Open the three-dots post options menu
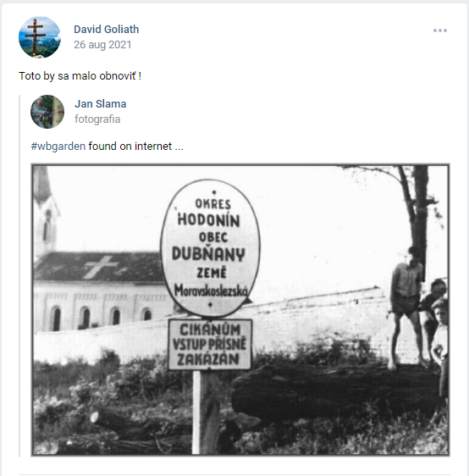Image resolution: width=469 pixels, height=476 pixels. coord(440,30)
